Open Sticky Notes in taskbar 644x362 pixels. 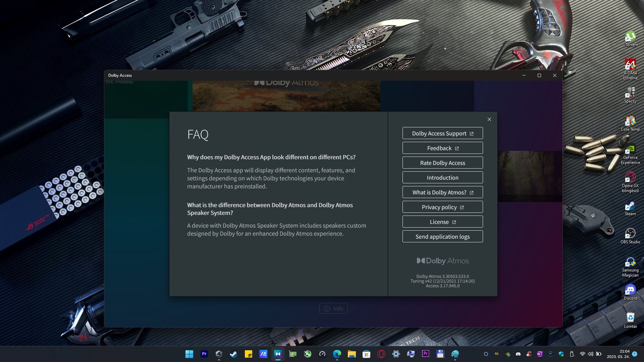[248, 354]
